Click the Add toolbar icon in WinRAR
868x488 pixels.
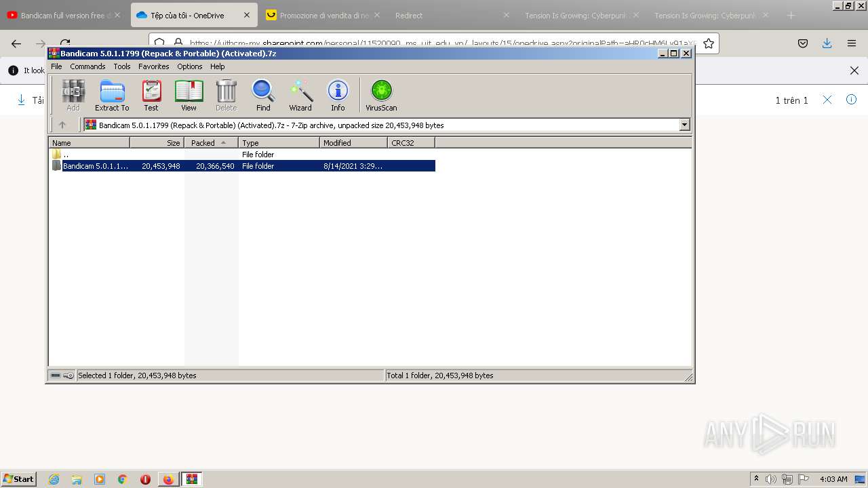[x=73, y=95]
